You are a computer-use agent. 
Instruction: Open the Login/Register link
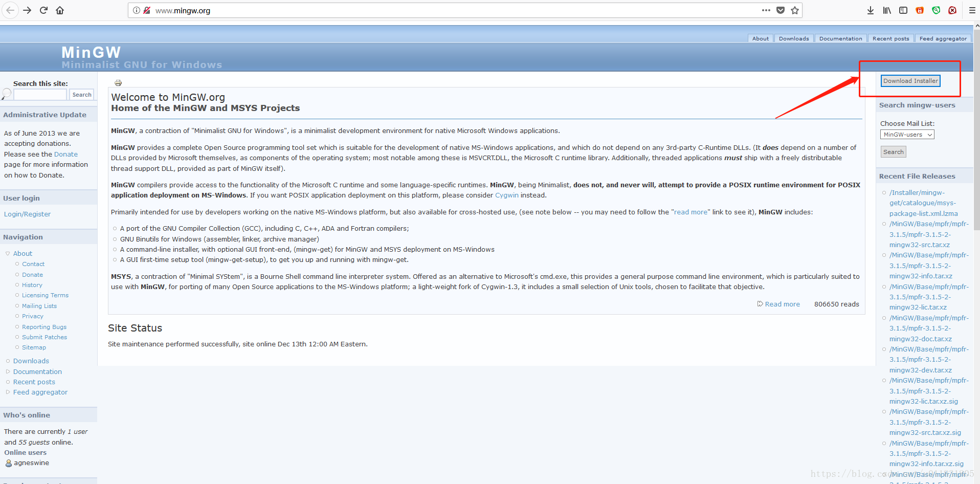[x=27, y=214]
